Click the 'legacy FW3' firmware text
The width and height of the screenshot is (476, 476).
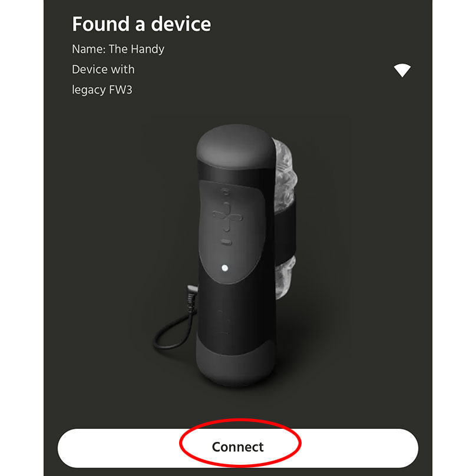pyautogui.click(x=102, y=90)
